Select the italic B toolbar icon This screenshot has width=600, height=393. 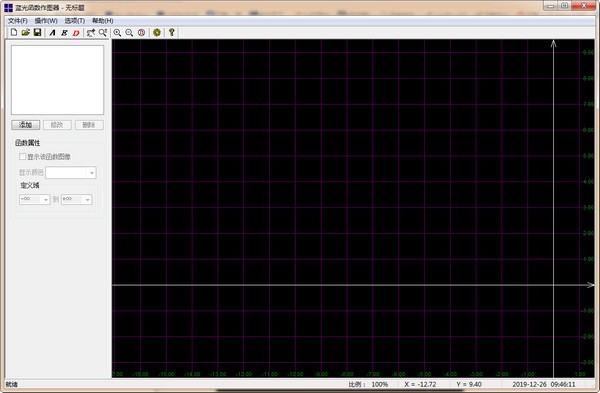click(64, 33)
